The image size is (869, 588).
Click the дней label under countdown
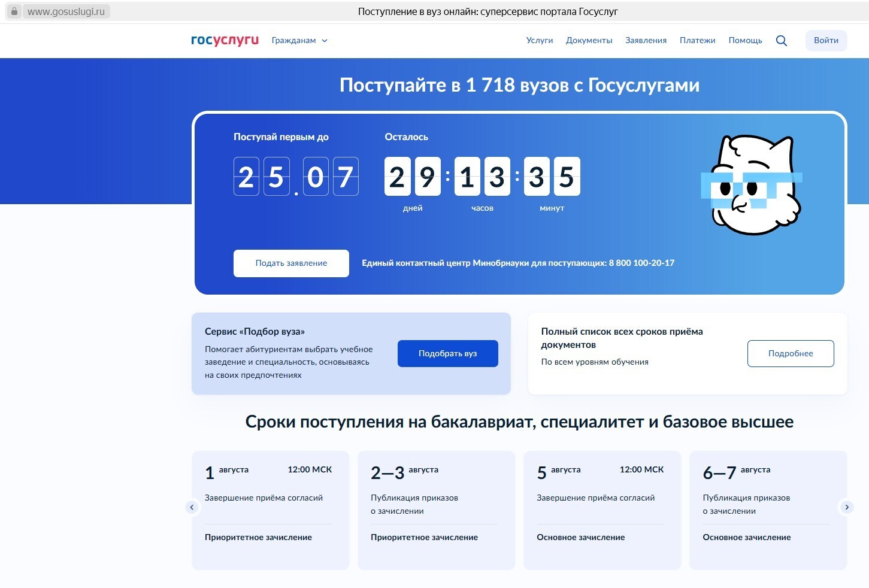click(413, 208)
